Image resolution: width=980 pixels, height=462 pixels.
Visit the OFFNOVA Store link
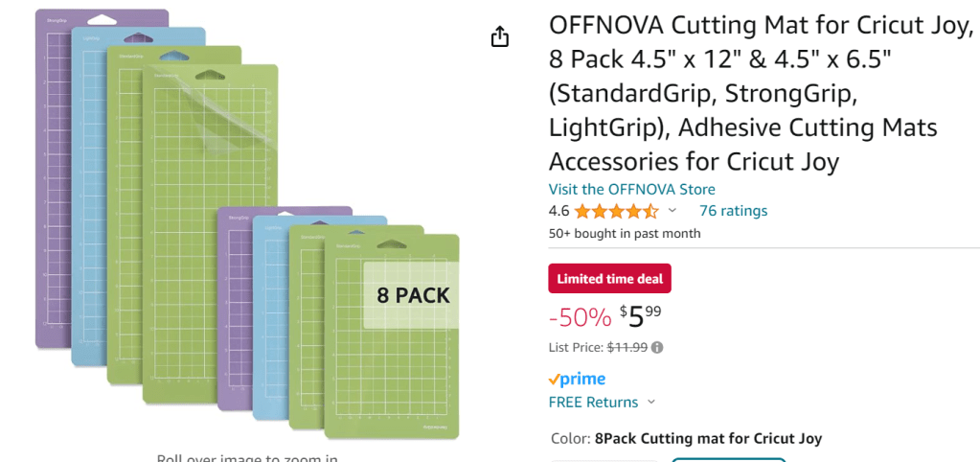pos(631,190)
